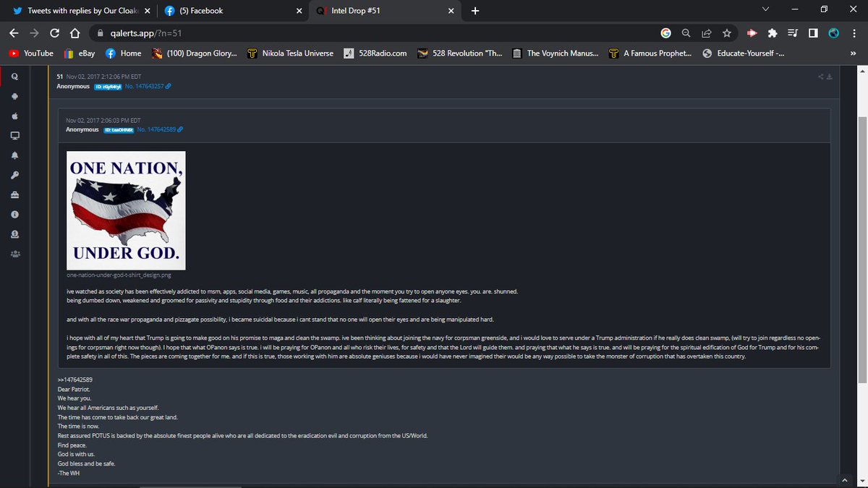This screenshot has height=488, width=868.
Task: Open the Extensions puzzle piece menu
Action: [x=773, y=33]
